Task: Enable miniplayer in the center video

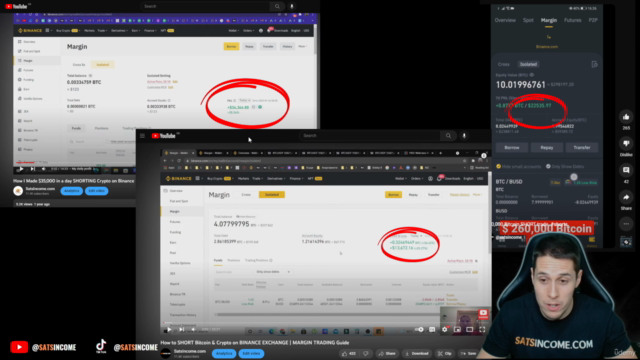Action: click(x=457, y=330)
